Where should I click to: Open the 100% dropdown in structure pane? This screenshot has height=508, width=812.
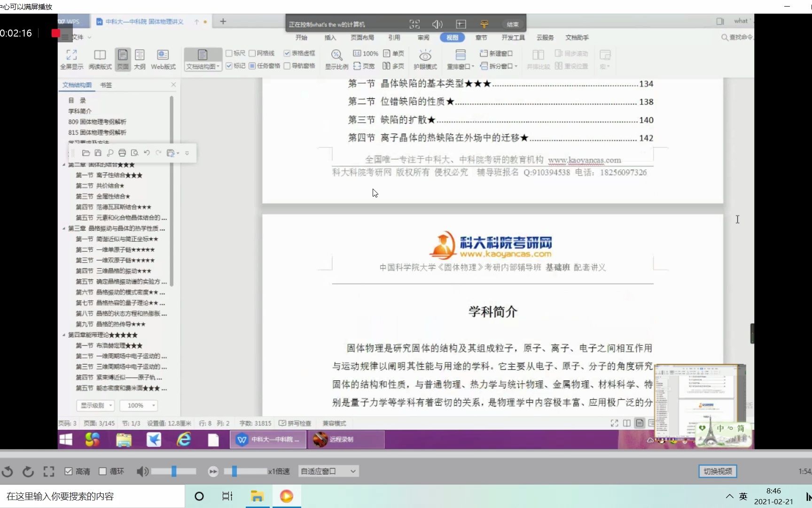[139, 405]
